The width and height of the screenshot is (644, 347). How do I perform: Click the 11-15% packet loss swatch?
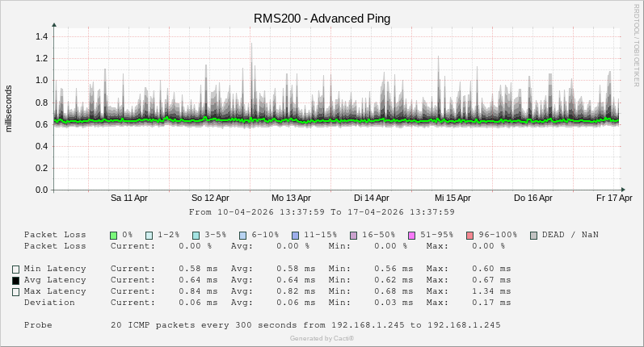tap(295, 235)
